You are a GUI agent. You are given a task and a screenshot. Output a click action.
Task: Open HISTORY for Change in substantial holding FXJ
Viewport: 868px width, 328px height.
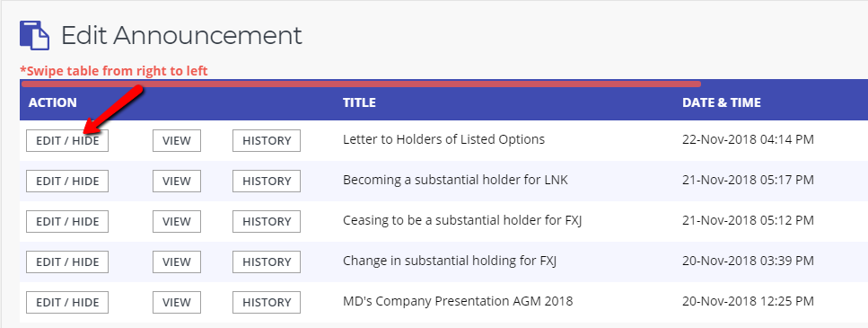(x=267, y=262)
